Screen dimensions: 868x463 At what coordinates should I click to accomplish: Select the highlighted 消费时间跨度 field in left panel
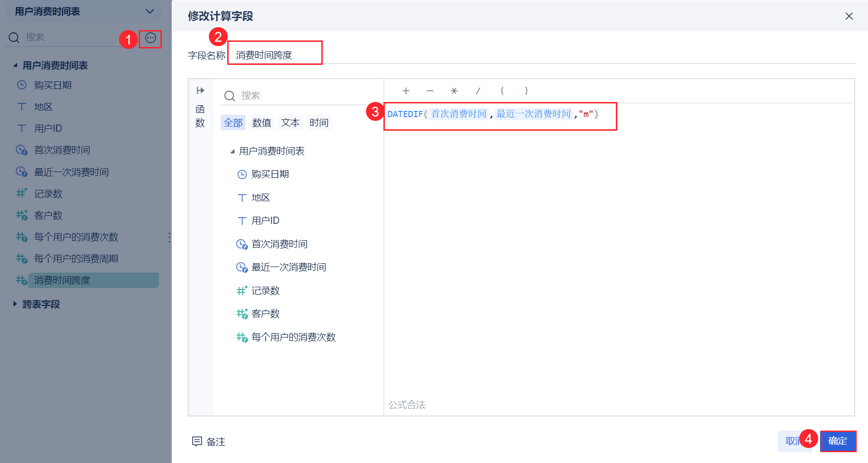point(93,280)
